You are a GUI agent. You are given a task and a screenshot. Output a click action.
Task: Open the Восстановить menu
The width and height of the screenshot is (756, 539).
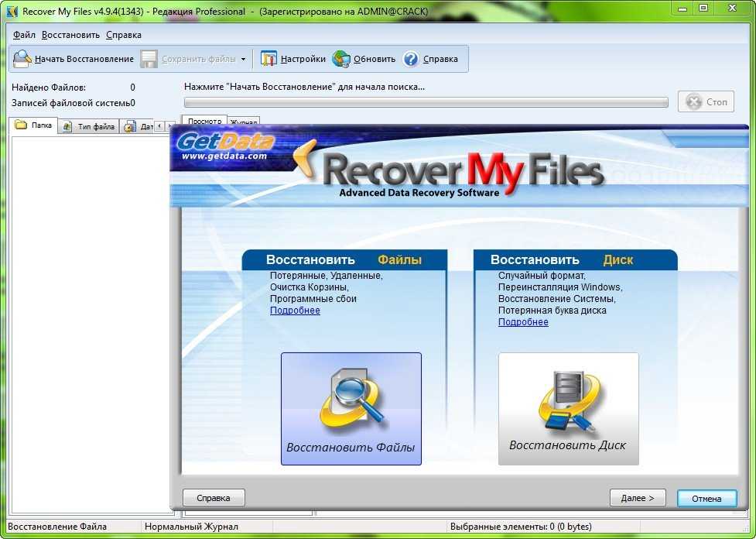click(x=70, y=35)
